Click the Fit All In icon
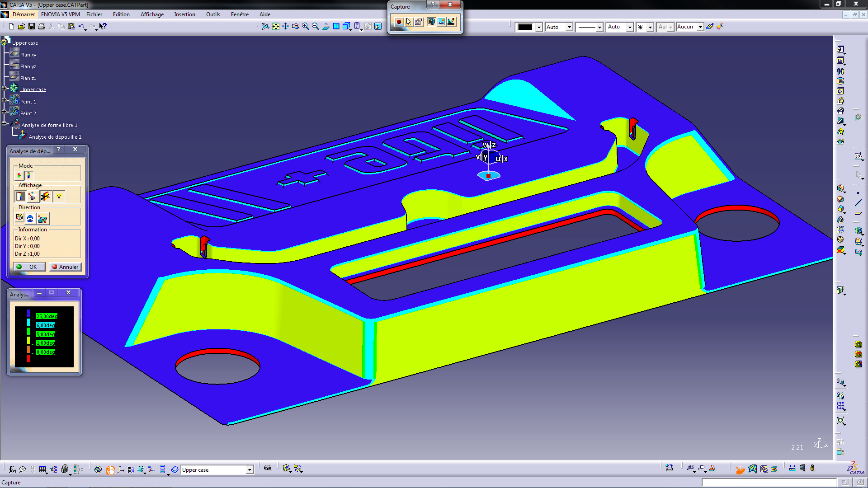Image resolution: width=868 pixels, height=488 pixels. point(276,26)
